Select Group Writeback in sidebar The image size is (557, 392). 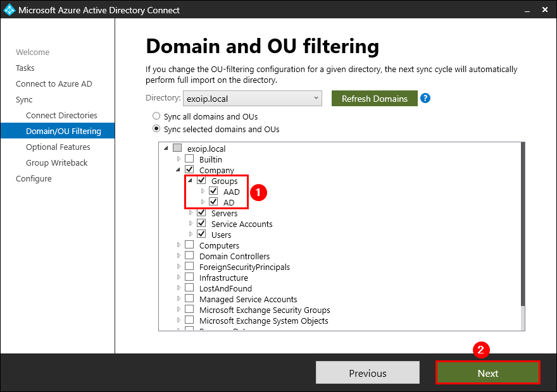(x=57, y=162)
